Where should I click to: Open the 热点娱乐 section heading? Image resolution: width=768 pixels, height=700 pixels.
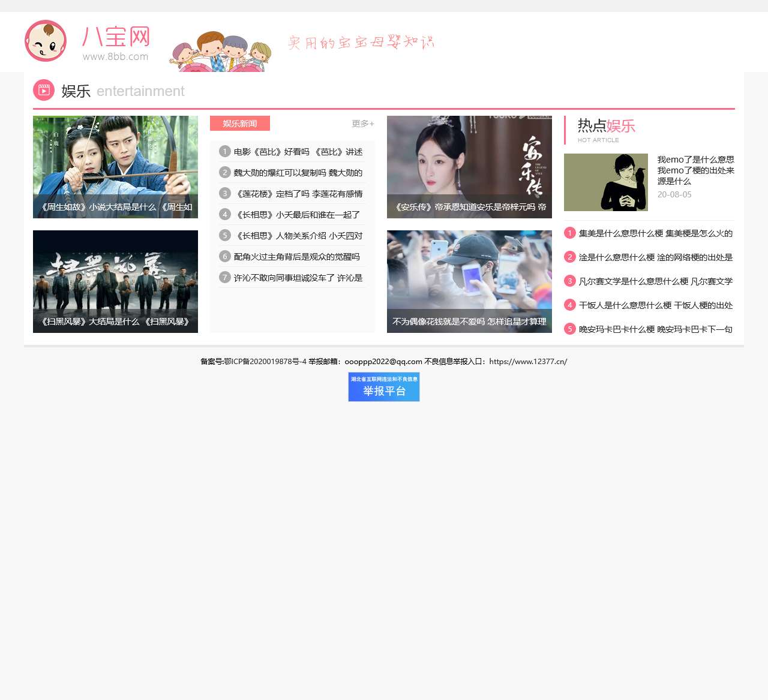point(606,127)
